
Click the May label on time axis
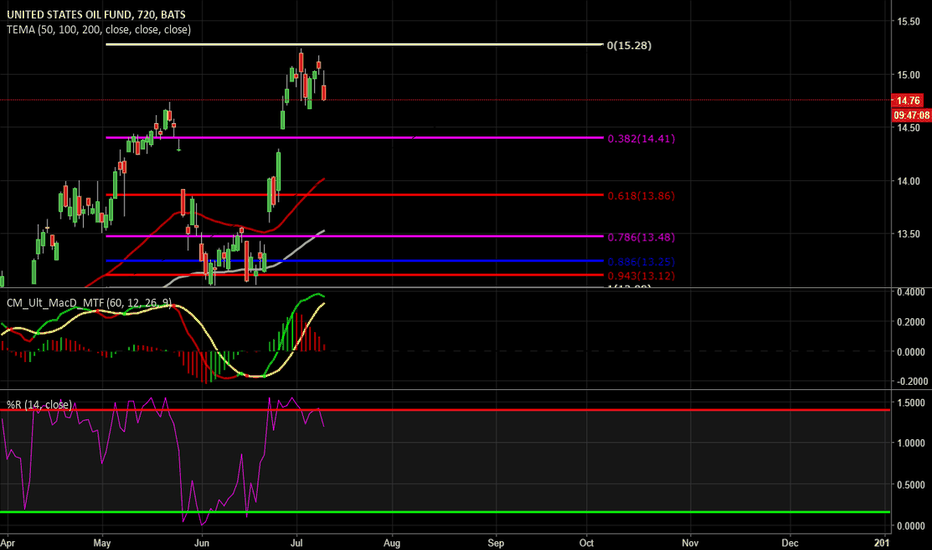pyautogui.click(x=103, y=543)
